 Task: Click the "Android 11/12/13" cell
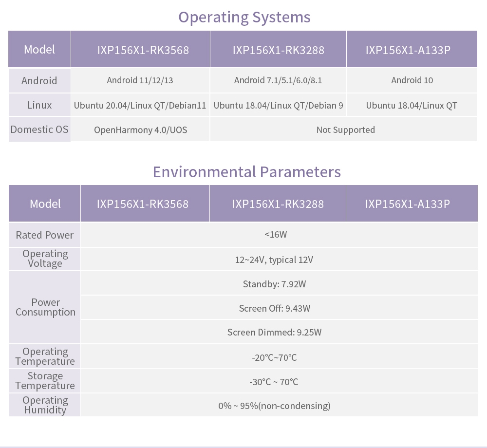[140, 80]
